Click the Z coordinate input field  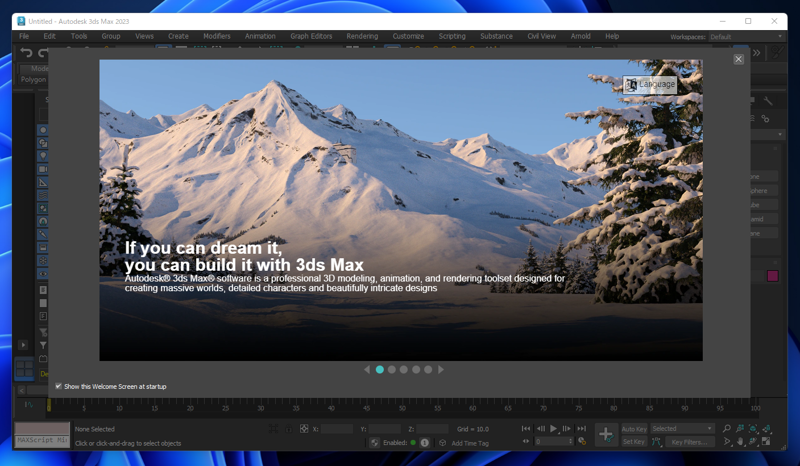click(432, 429)
